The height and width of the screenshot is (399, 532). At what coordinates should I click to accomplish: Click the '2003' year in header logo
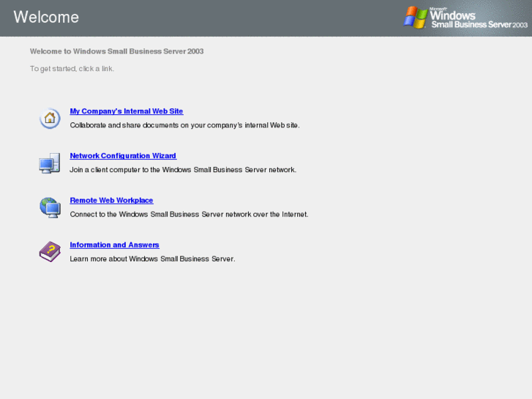520,25
